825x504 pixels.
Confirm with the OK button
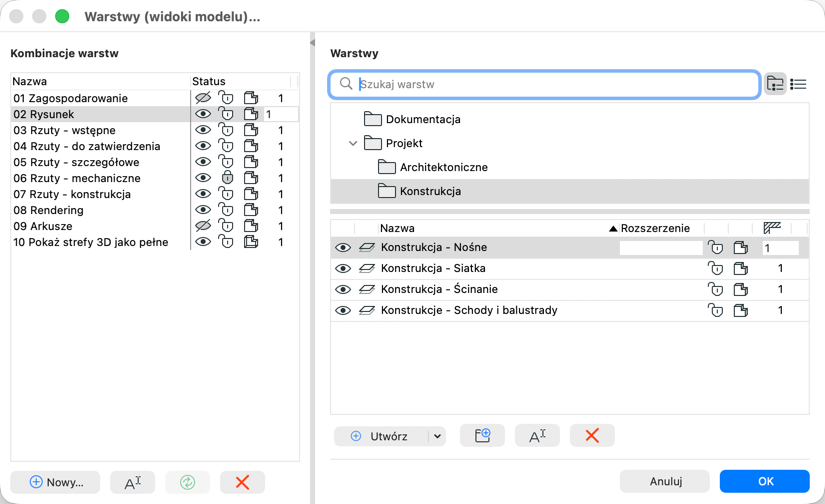point(764,481)
